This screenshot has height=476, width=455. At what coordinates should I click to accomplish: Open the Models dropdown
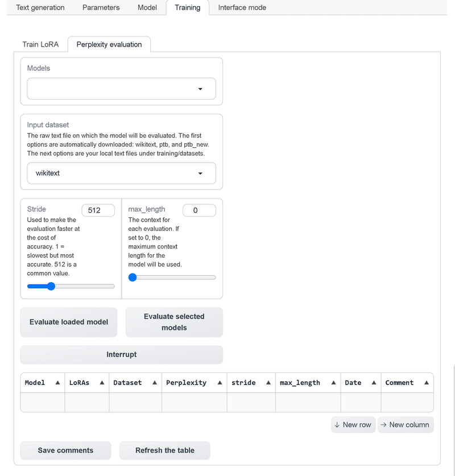point(122,89)
